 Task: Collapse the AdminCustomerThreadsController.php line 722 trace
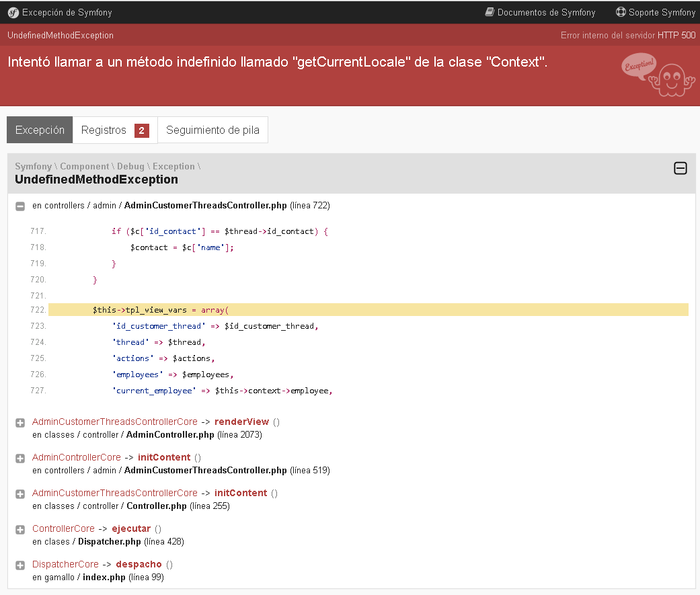pos(20,206)
